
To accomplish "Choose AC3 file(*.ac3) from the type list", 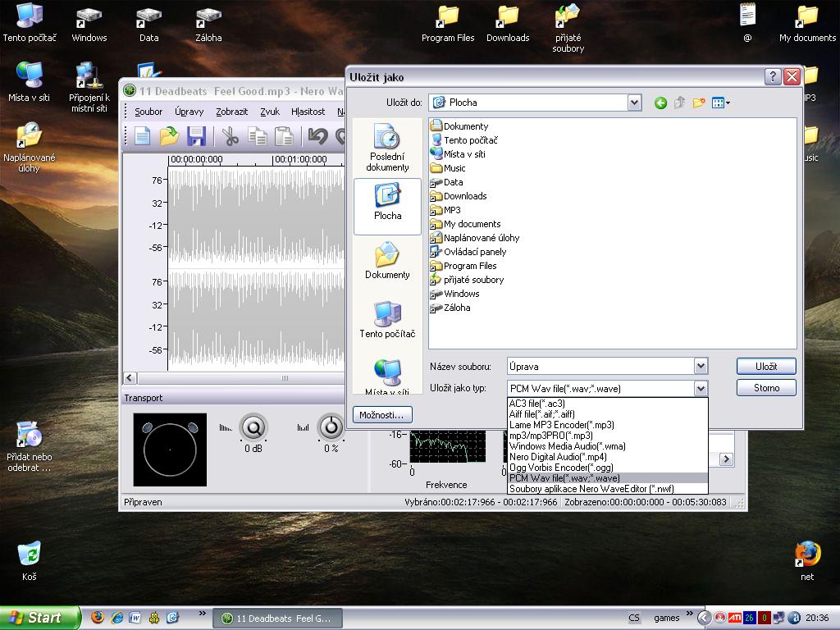I will (608, 404).
